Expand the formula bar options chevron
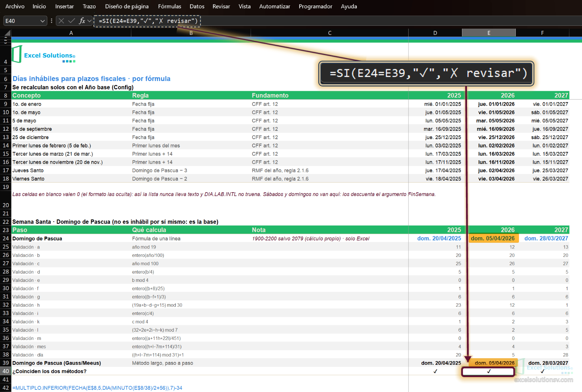Screen dimensions: 582x392 pyautogui.click(x=89, y=21)
